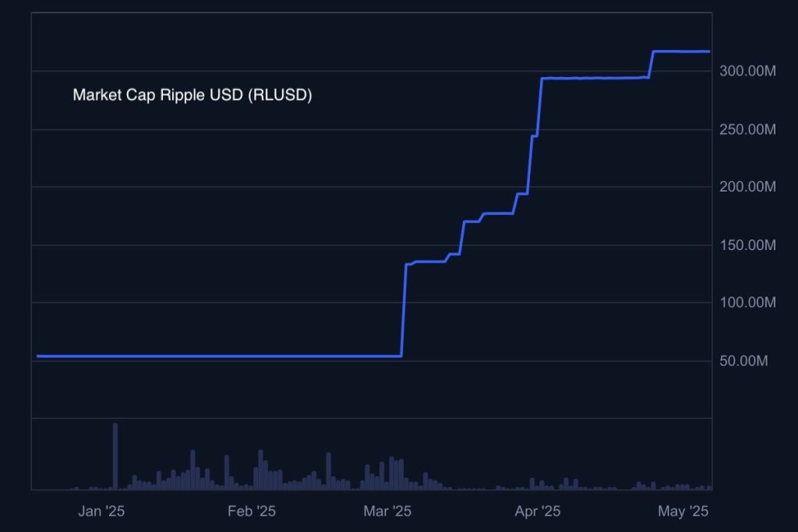Viewport: 798px width, 532px height.
Task: Click the flat 50M segment of the line
Action: coord(219,356)
